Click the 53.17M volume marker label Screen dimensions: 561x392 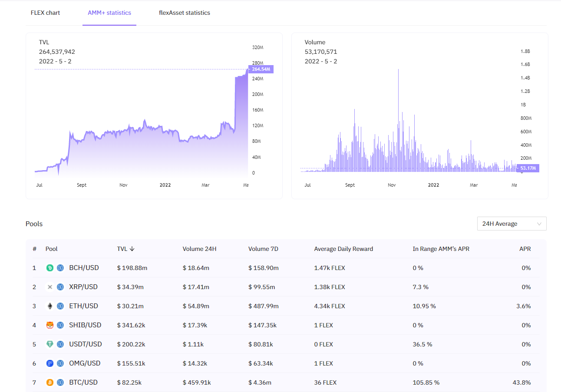528,168
